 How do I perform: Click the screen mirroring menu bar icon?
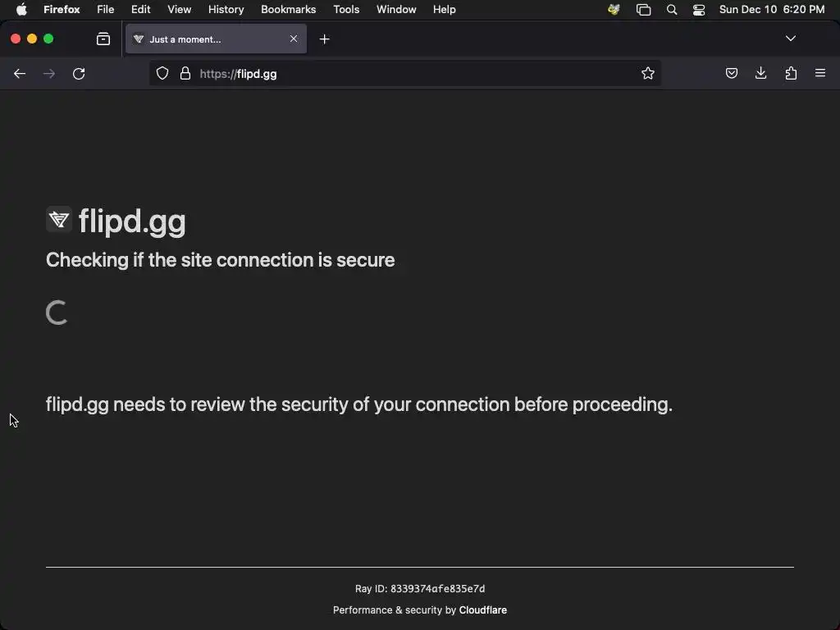pyautogui.click(x=643, y=10)
